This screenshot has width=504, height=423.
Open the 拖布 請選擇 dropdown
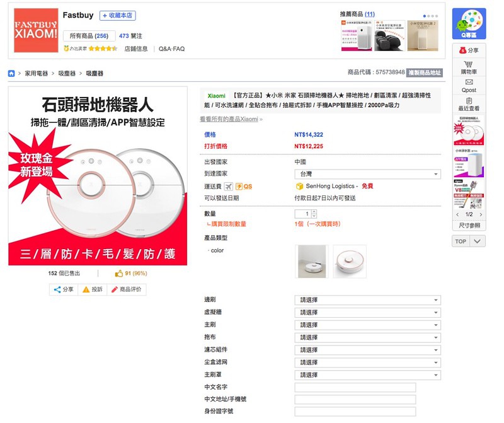(x=368, y=337)
